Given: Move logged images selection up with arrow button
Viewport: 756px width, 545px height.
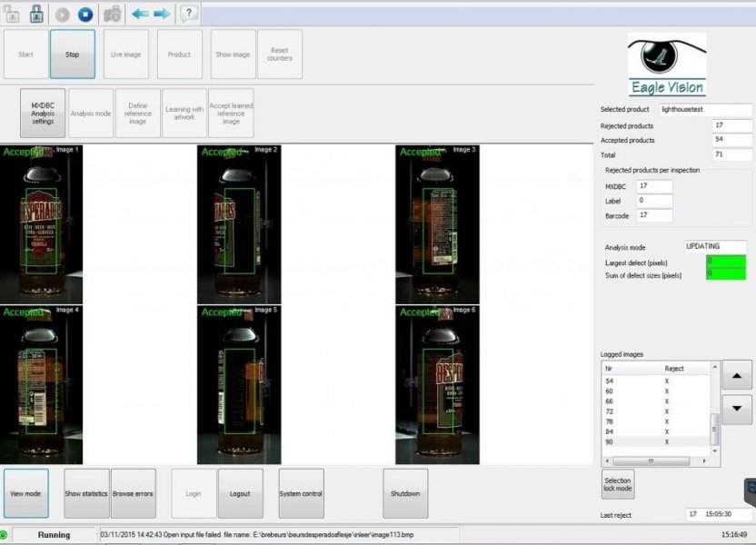Looking at the screenshot, I should pyautogui.click(x=737, y=375).
